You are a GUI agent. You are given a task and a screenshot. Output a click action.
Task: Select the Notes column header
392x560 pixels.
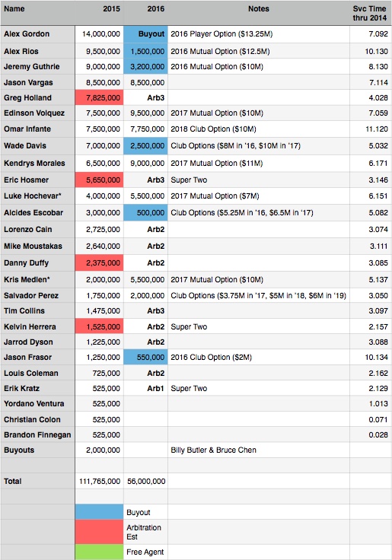pyautogui.click(x=259, y=9)
